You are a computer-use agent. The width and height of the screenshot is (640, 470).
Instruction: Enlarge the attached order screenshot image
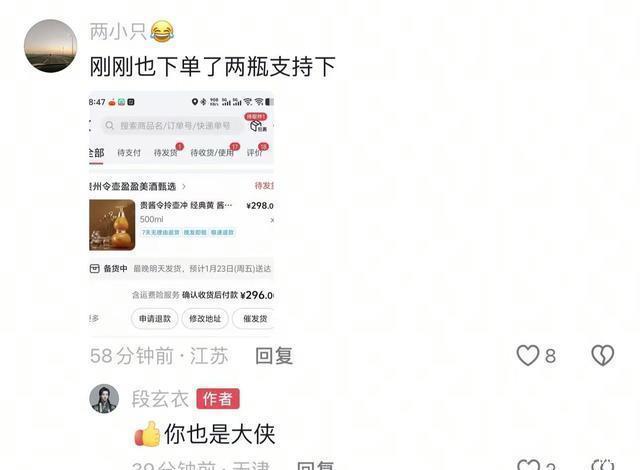coord(181,214)
